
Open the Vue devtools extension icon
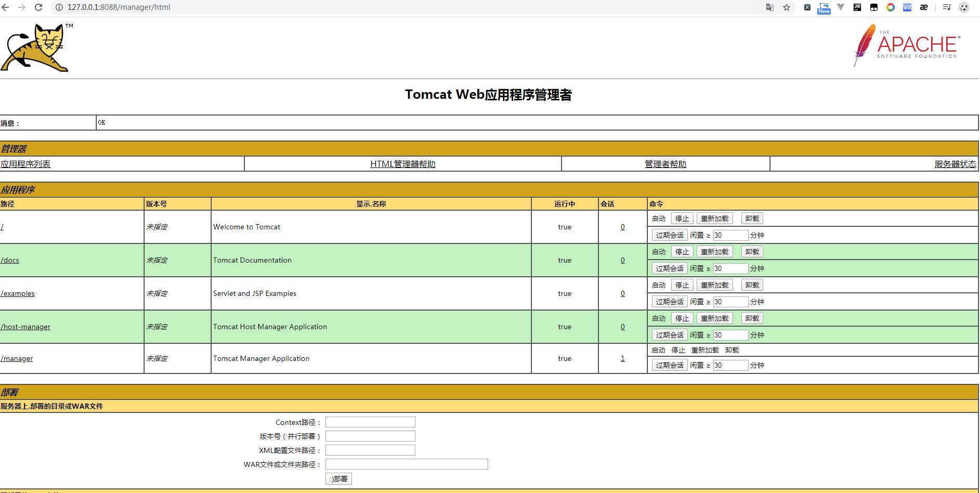click(x=841, y=7)
